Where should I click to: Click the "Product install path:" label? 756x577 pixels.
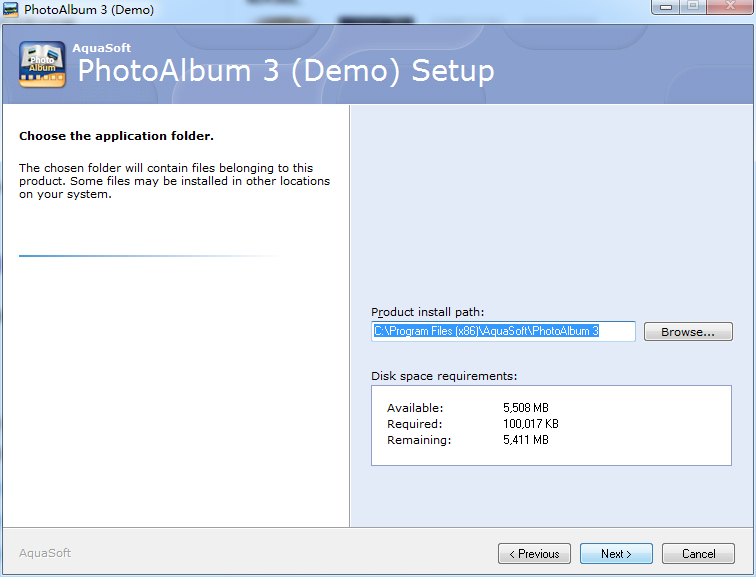coord(427,312)
